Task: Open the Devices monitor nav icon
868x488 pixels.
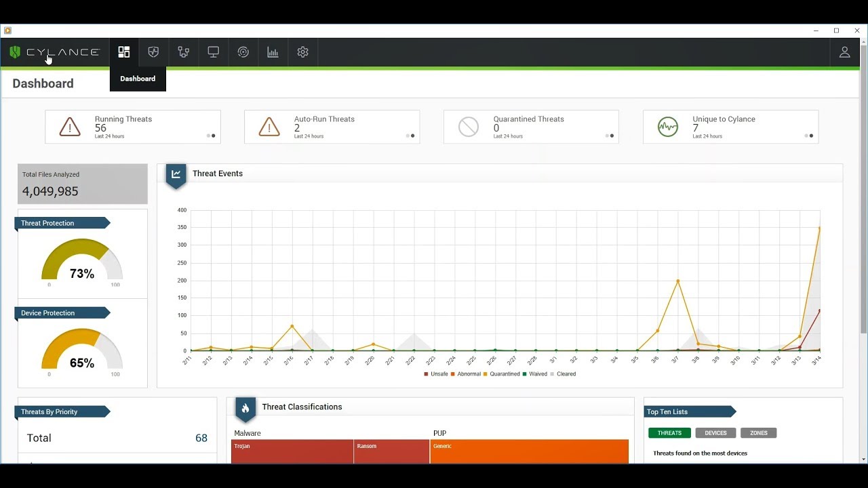Action: (213, 52)
